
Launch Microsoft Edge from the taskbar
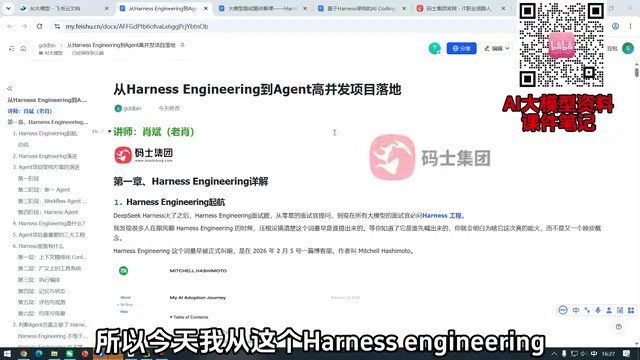coord(39,353)
